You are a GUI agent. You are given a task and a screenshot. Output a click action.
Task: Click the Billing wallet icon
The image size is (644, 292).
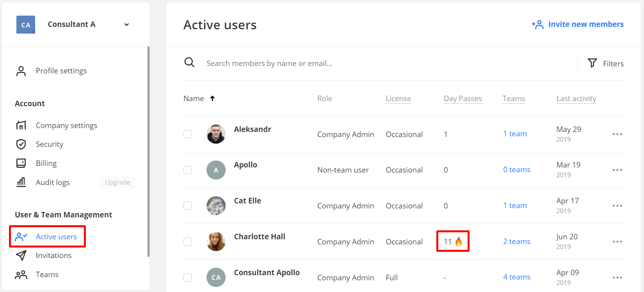(x=21, y=163)
